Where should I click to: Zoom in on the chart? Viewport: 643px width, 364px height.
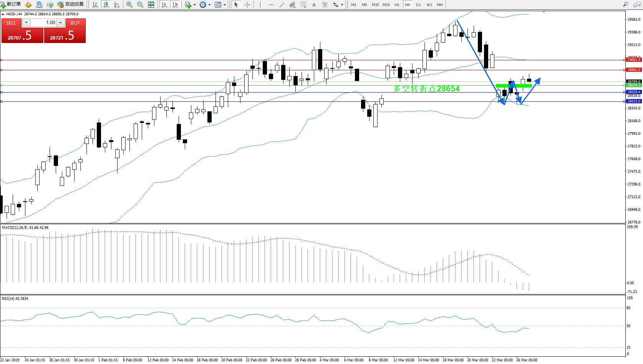[129, 5]
